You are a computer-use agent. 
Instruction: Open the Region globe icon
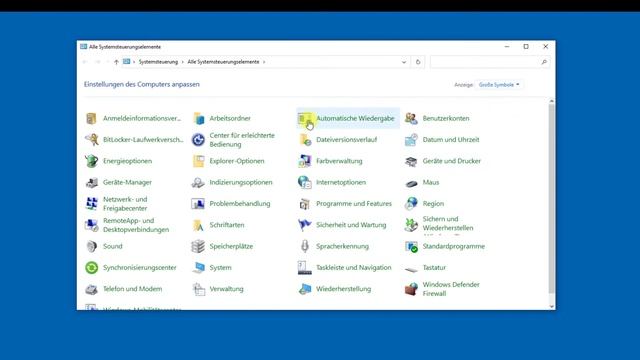(x=411, y=203)
